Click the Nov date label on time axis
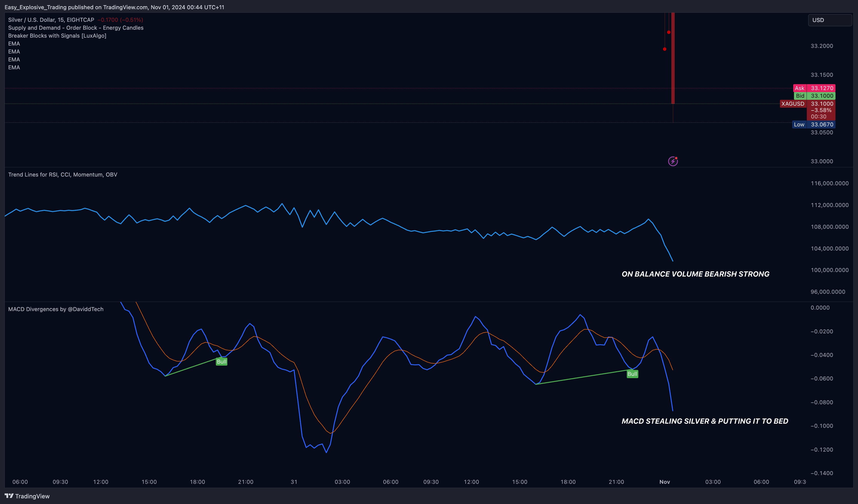 (x=665, y=482)
